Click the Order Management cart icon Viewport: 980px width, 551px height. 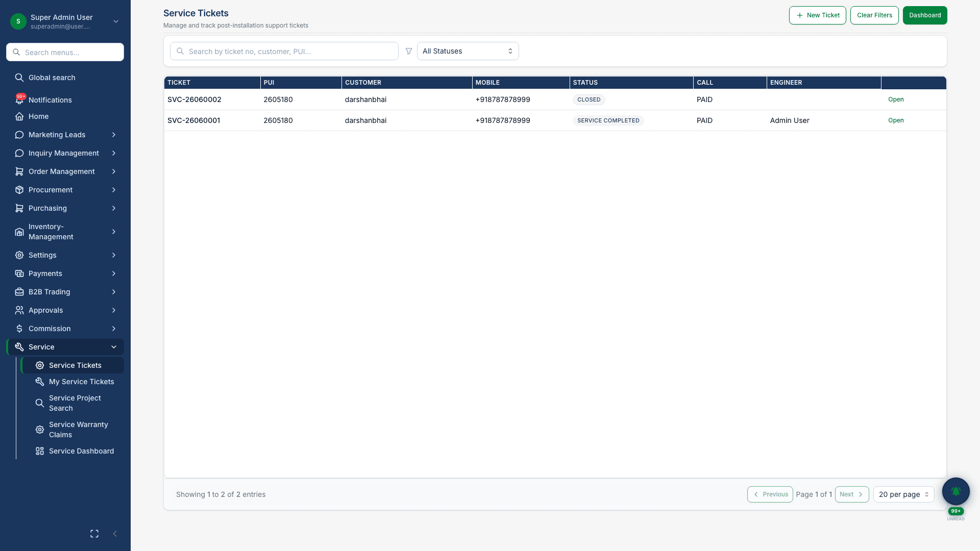(x=19, y=171)
